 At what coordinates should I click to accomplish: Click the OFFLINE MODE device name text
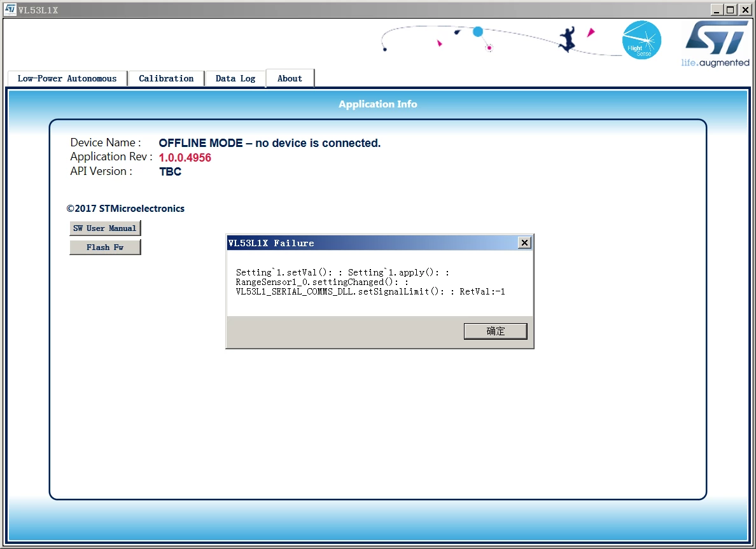point(270,143)
